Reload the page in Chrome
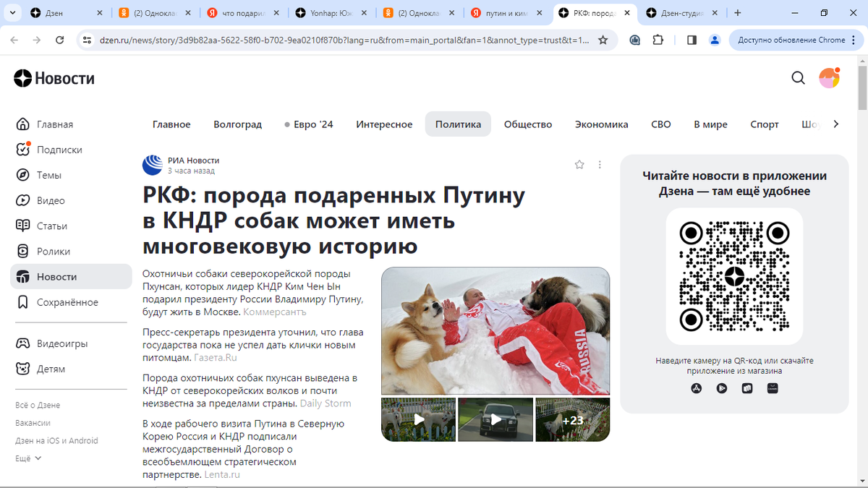Image resolution: width=868 pixels, height=488 pixels. (x=60, y=40)
